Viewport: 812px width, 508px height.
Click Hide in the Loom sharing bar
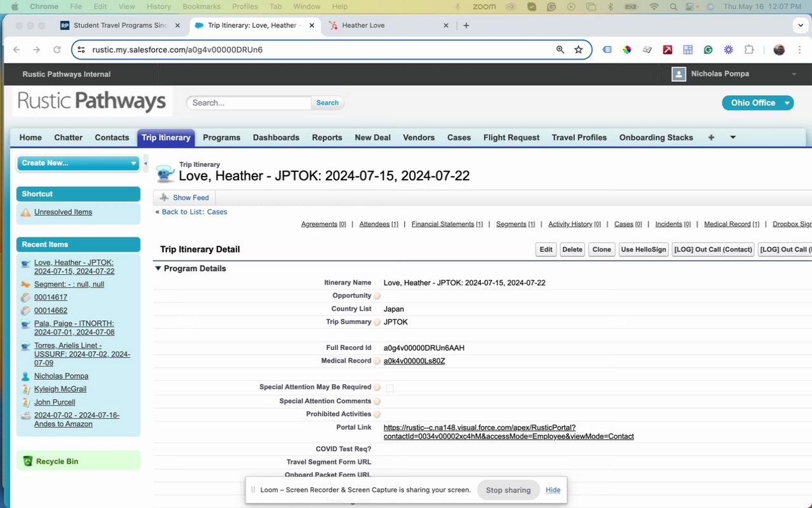(553, 490)
